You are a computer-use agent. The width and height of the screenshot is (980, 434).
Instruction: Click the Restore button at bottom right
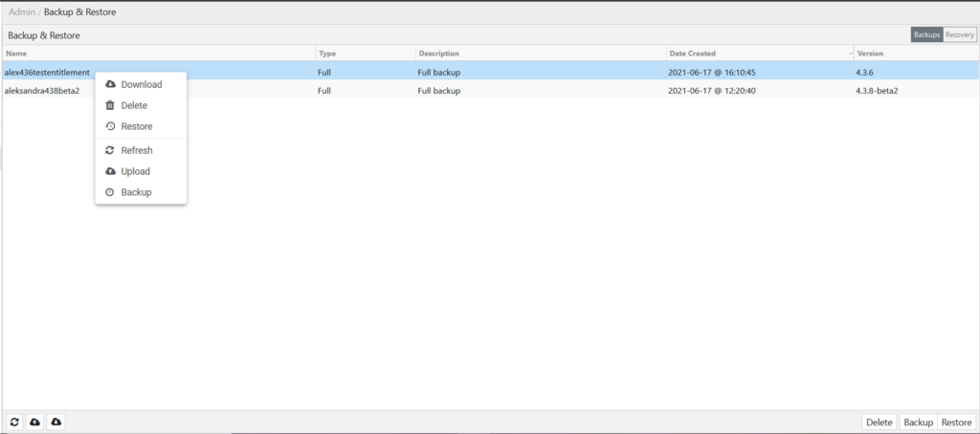click(x=956, y=423)
